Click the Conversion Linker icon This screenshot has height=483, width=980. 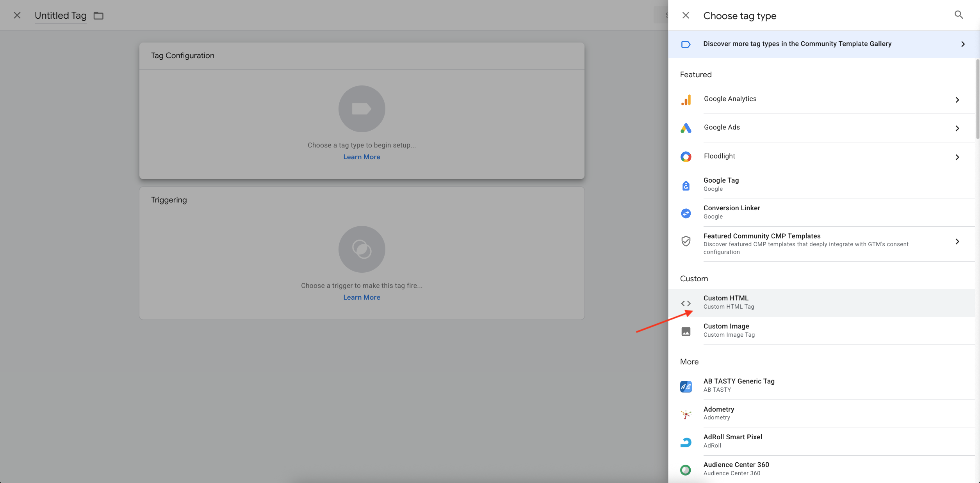coord(686,213)
